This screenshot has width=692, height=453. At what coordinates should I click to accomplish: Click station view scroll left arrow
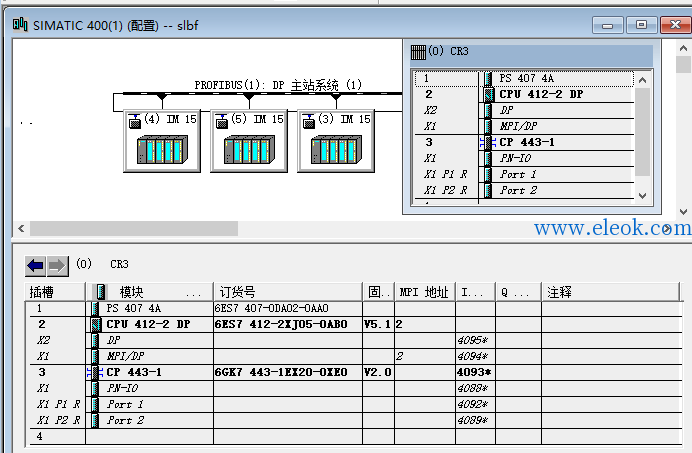click(21, 228)
